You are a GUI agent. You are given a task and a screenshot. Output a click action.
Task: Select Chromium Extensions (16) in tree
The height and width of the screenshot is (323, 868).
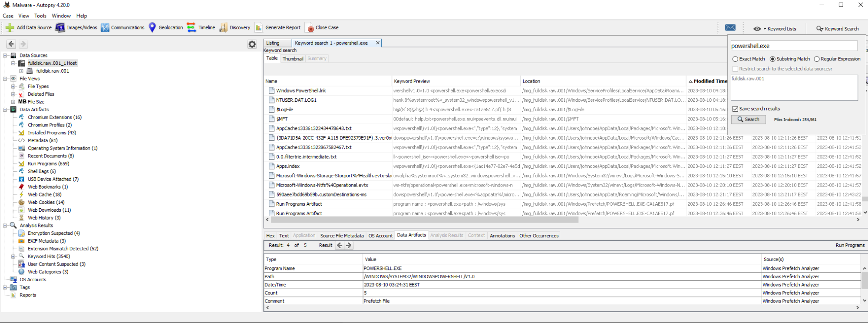(55, 117)
